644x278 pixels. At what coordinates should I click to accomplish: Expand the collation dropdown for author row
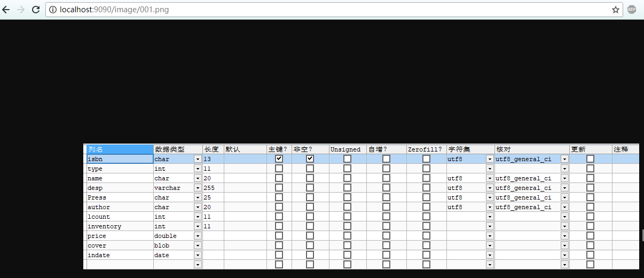pos(564,207)
